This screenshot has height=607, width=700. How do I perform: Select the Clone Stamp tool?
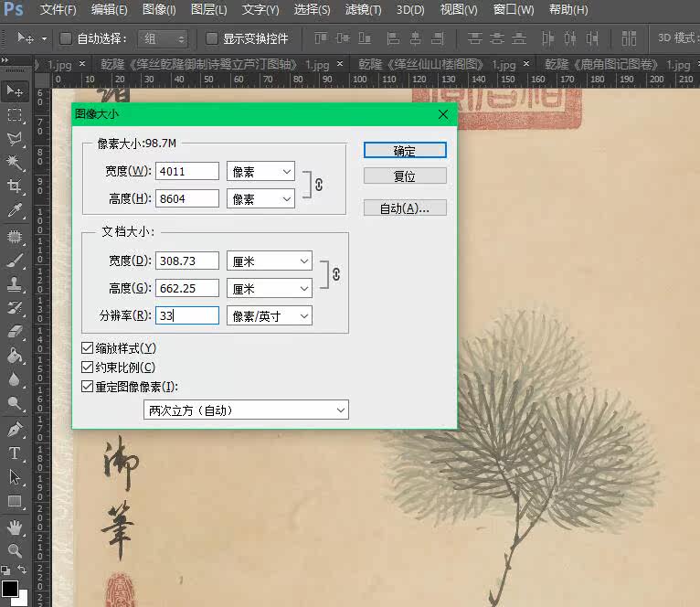click(x=15, y=284)
